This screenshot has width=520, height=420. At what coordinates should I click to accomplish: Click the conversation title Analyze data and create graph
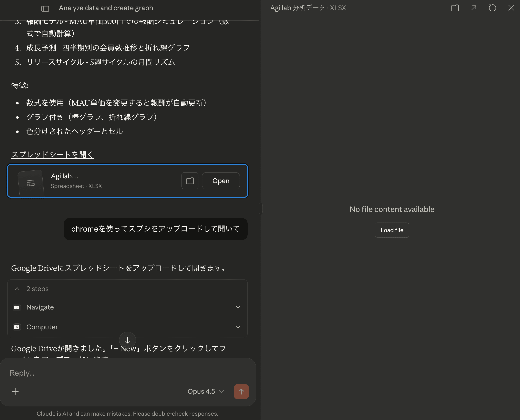coord(106,8)
